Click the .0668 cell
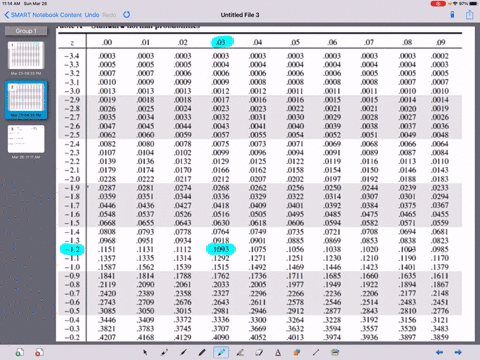 point(107,223)
